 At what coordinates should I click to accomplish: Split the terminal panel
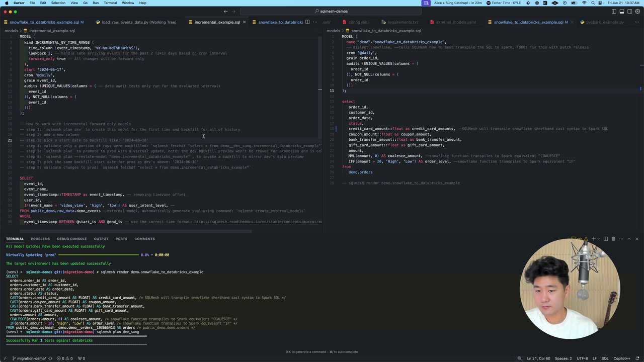(606, 239)
